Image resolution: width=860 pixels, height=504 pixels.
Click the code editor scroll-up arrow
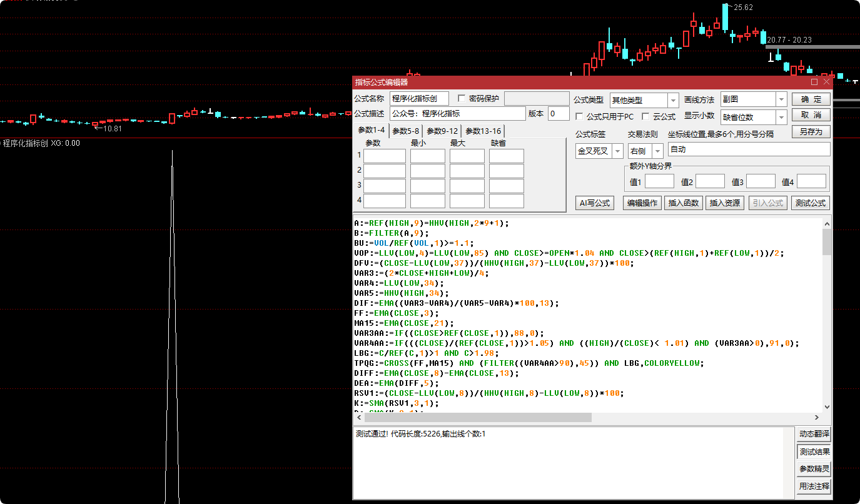[827, 223]
